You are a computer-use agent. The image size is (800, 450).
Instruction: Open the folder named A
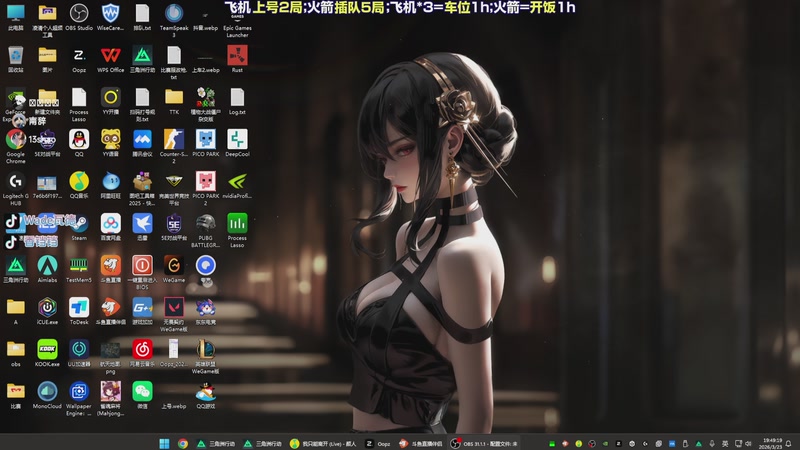16,311
